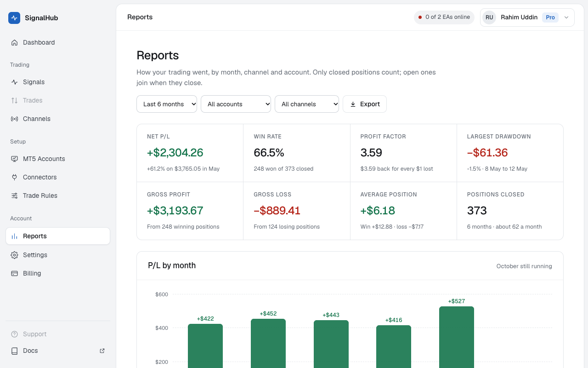Click the Win Rate value 66.5%
This screenshot has height=368, width=588.
269,153
